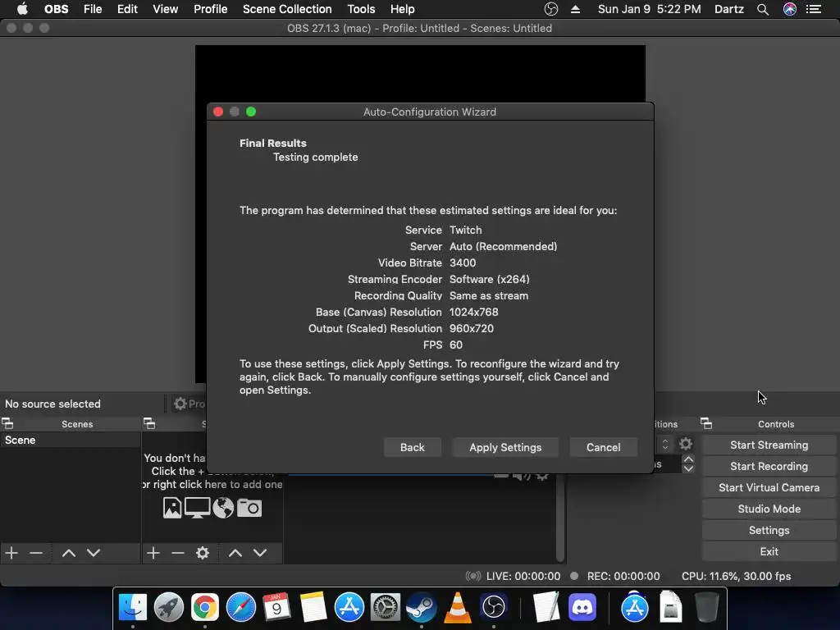This screenshot has width=840, height=630.
Task: Click the camera source icon
Action: click(249, 508)
